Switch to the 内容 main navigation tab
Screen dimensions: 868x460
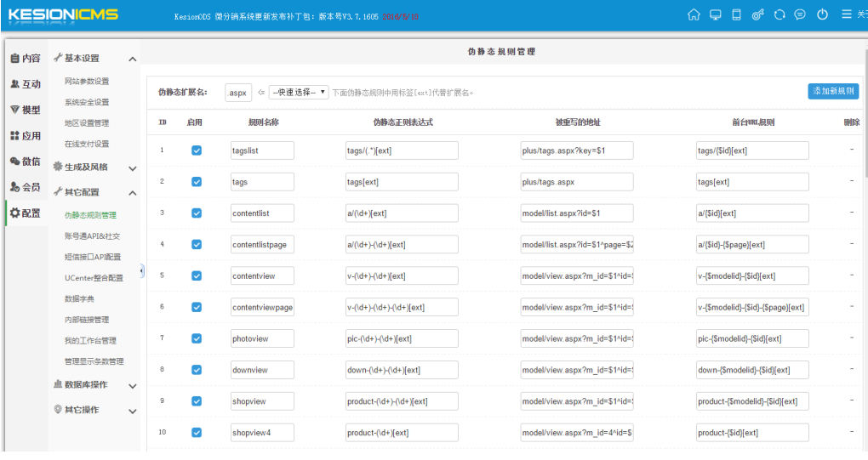tap(26, 59)
